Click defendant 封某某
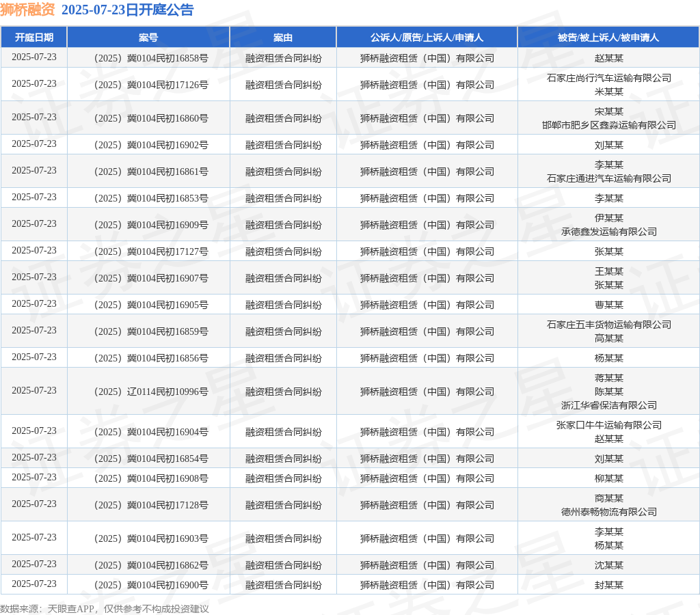Screen dimensions: 700x615 609,585
